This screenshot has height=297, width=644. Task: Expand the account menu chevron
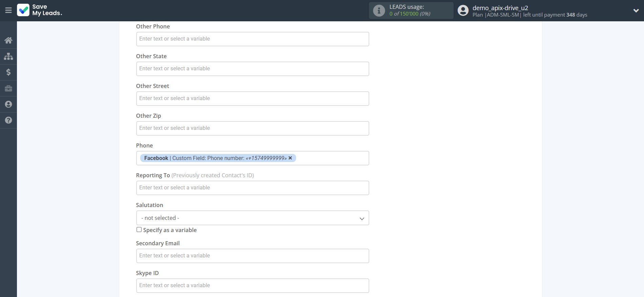click(x=636, y=10)
